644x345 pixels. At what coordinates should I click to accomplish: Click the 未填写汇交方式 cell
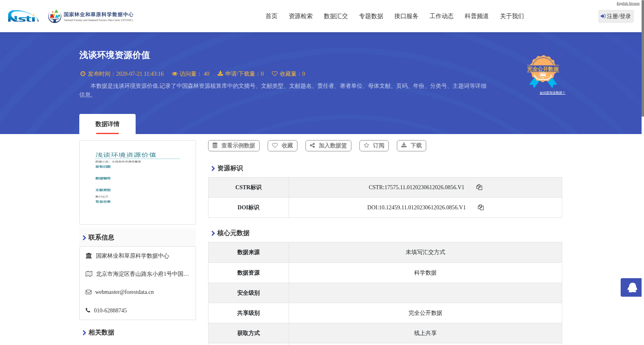pyautogui.click(x=425, y=252)
